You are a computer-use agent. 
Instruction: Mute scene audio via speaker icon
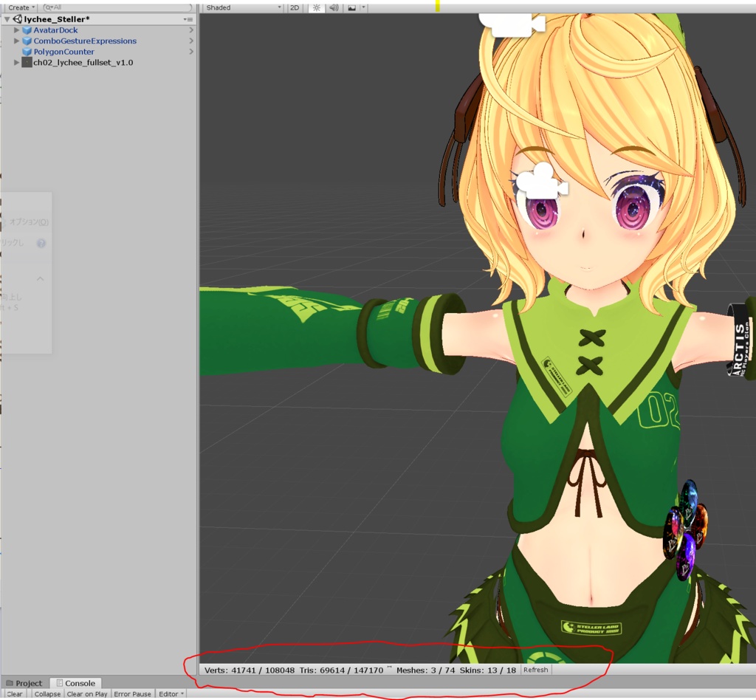tap(333, 7)
